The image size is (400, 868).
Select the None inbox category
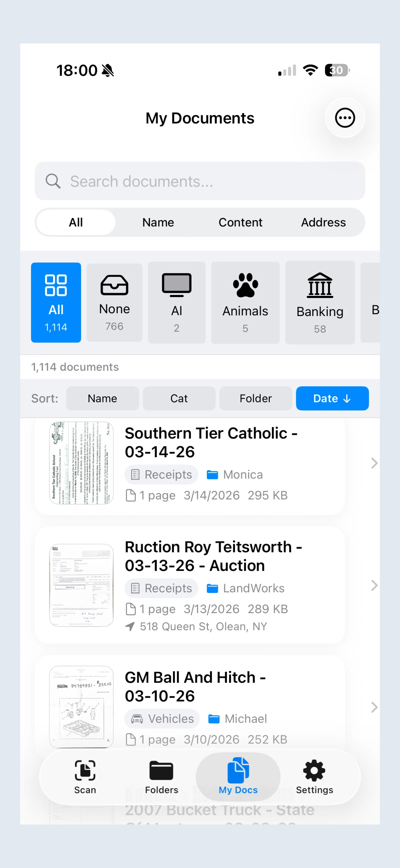114,302
